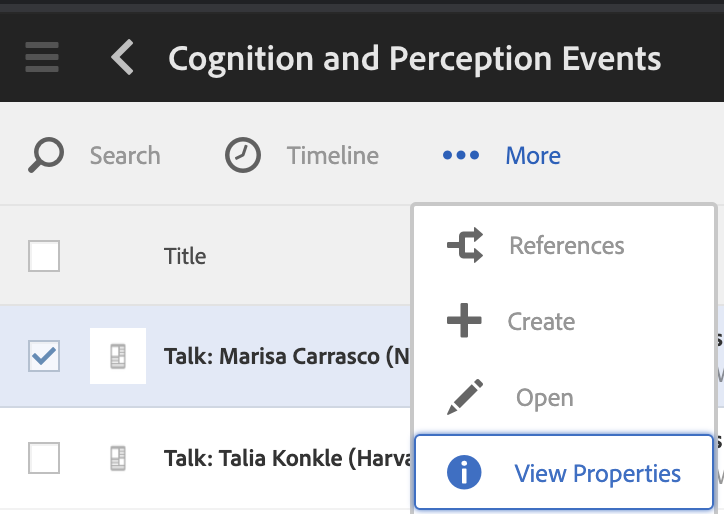This screenshot has width=724, height=514.
Task: Select References from the More menu
Action: (x=566, y=245)
